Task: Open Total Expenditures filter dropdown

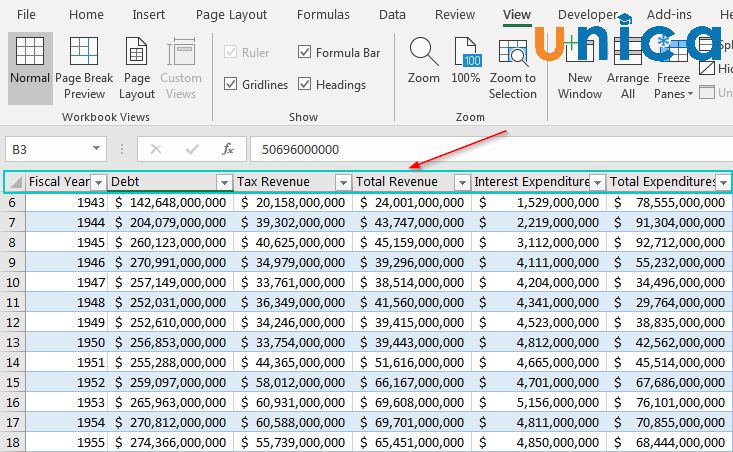Action: coord(723,182)
